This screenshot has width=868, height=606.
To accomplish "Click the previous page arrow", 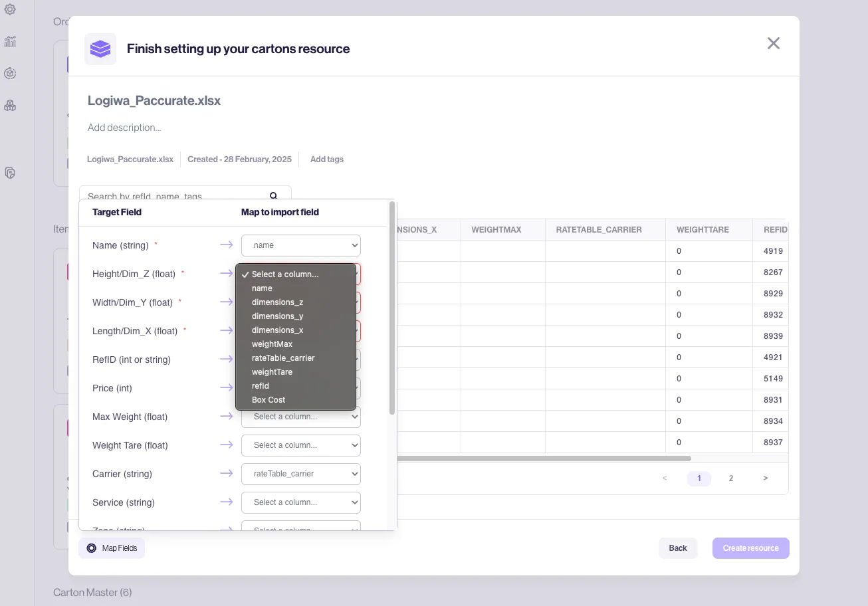I will (x=665, y=478).
